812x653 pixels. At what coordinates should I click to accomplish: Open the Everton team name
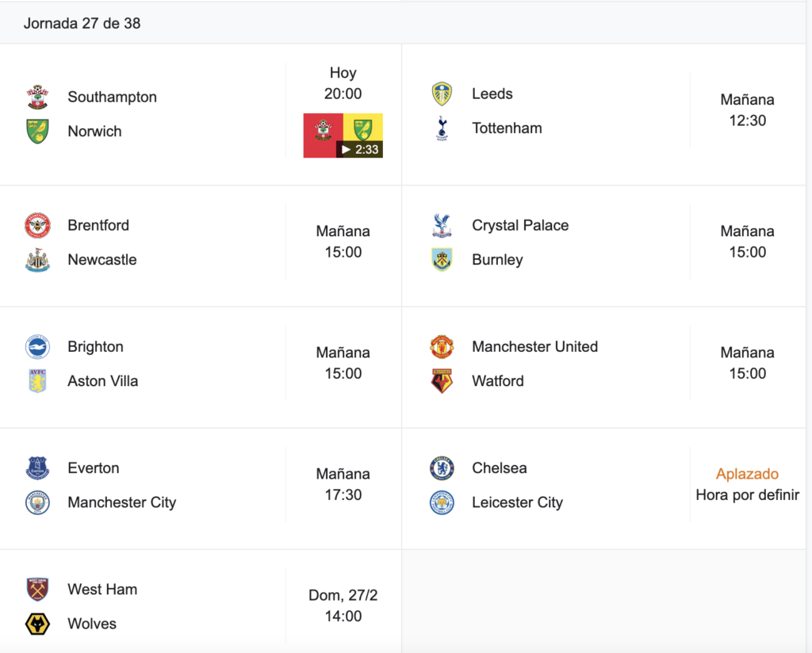[x=94, y=468]
